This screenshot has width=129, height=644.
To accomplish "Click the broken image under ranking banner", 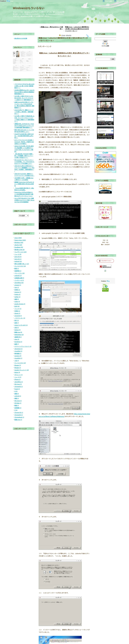I will pyautogui.click(x=105, y=270).
